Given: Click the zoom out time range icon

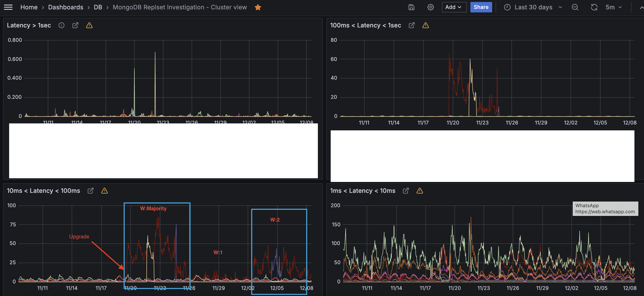Looking at the screenshot, I should pos(575,7).
